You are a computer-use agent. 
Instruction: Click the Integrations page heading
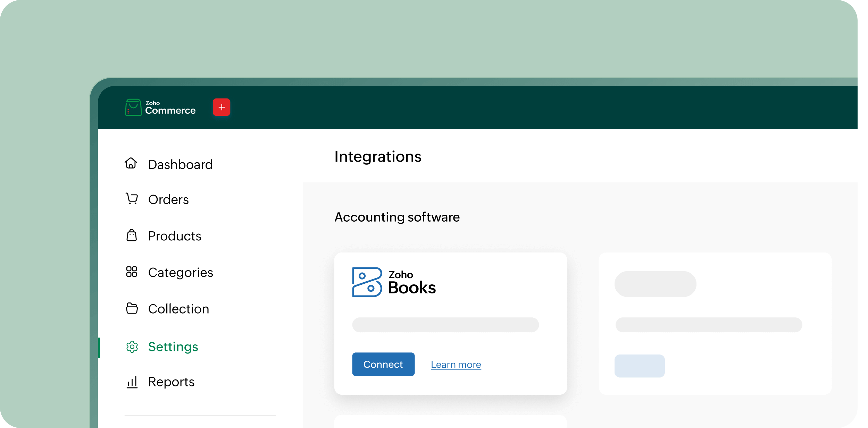(378, 156)
